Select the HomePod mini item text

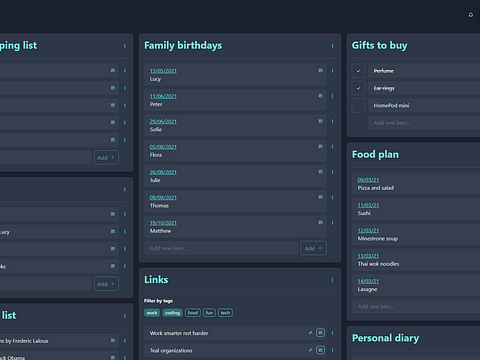click(x=391, y=105)
